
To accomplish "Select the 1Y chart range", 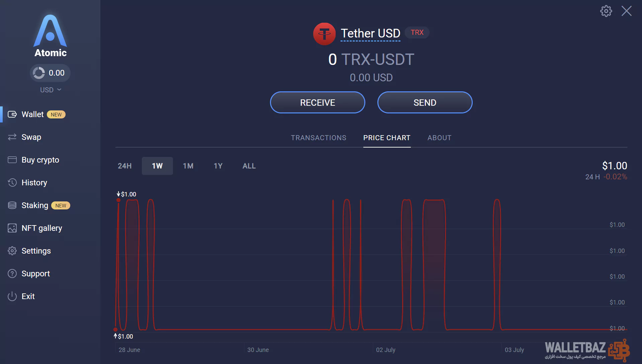I will [x=218, y=166].
